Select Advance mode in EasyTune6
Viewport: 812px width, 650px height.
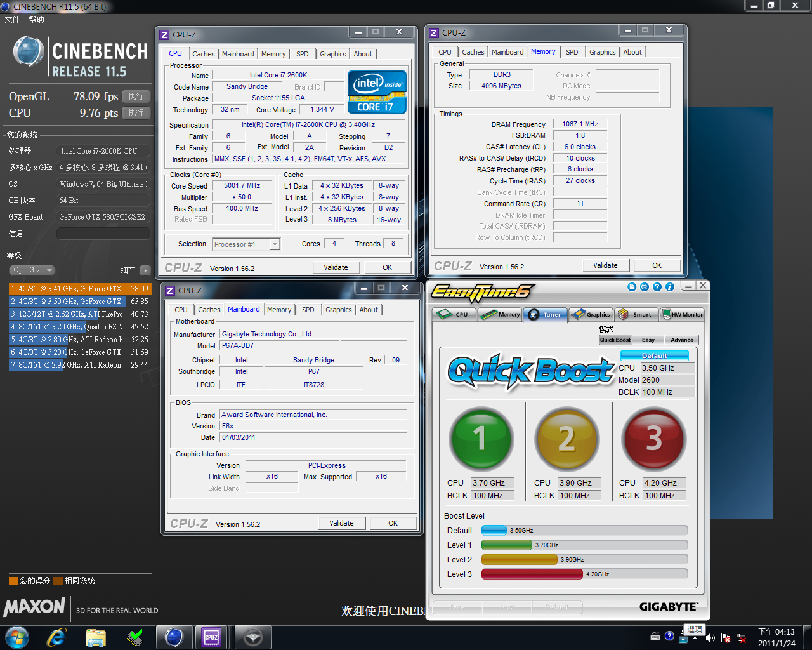(682, 340)
